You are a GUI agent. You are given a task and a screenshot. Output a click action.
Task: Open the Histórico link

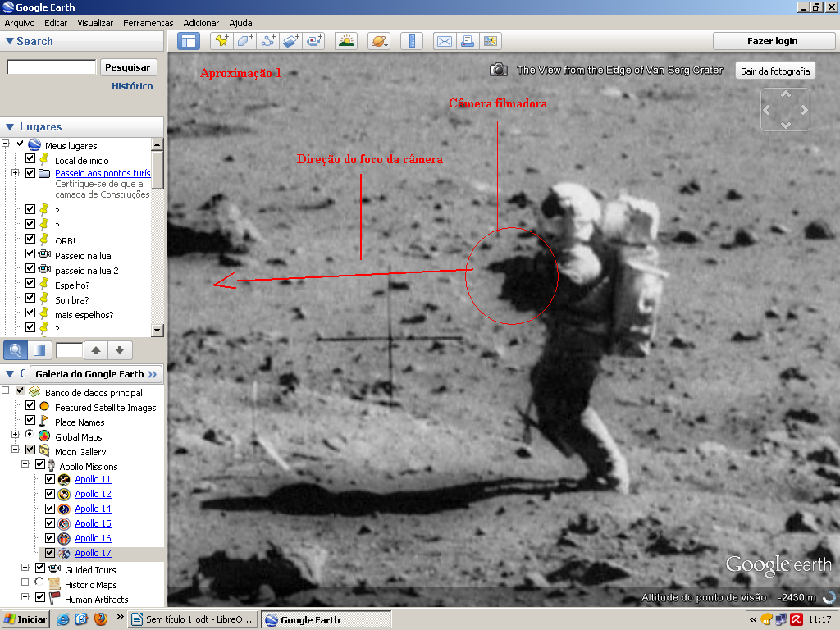(x=132, y=86)
